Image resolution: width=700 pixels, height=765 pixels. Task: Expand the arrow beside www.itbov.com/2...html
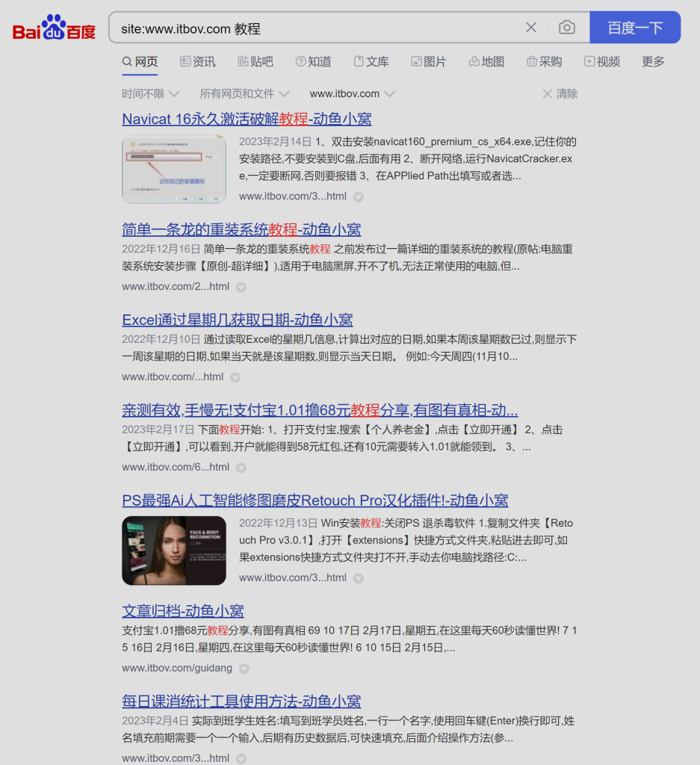click(241, 288)
